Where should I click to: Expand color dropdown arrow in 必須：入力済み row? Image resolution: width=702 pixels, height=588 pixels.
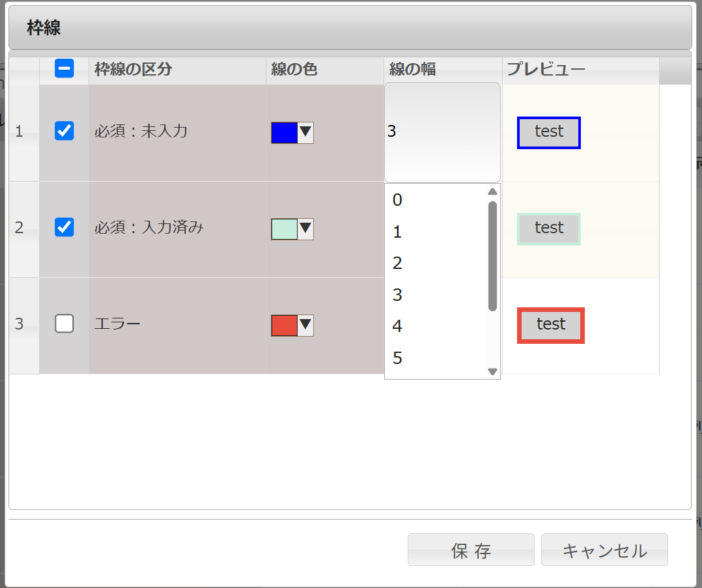click(305, 229)
